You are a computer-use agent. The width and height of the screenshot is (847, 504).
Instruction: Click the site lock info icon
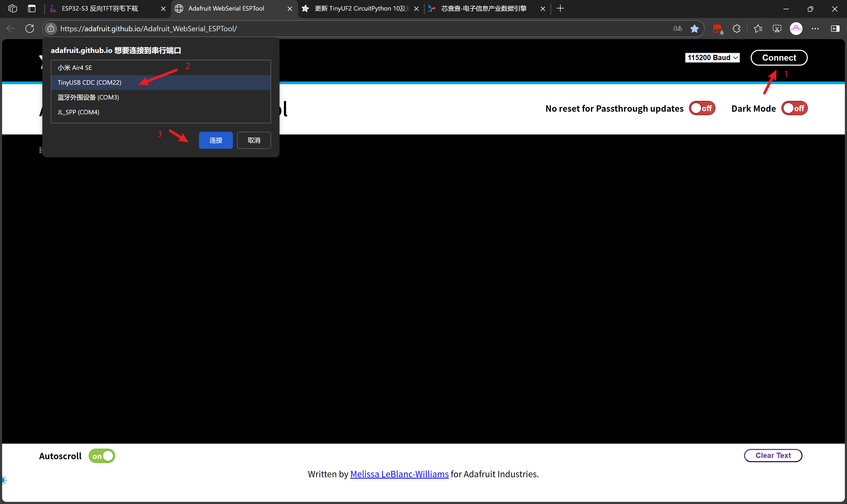(x=51, y=29)
